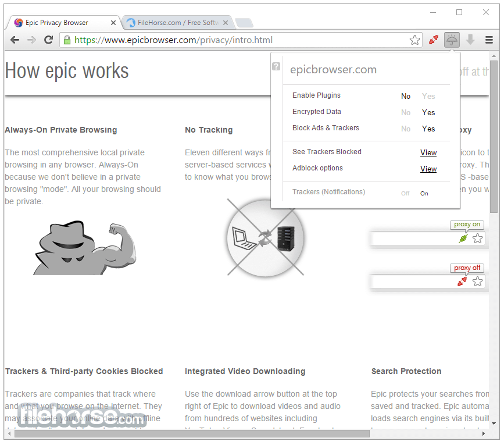Screen dimensions: 504x445
Task: Reload the page using the refresh icon
Action: 48,40
